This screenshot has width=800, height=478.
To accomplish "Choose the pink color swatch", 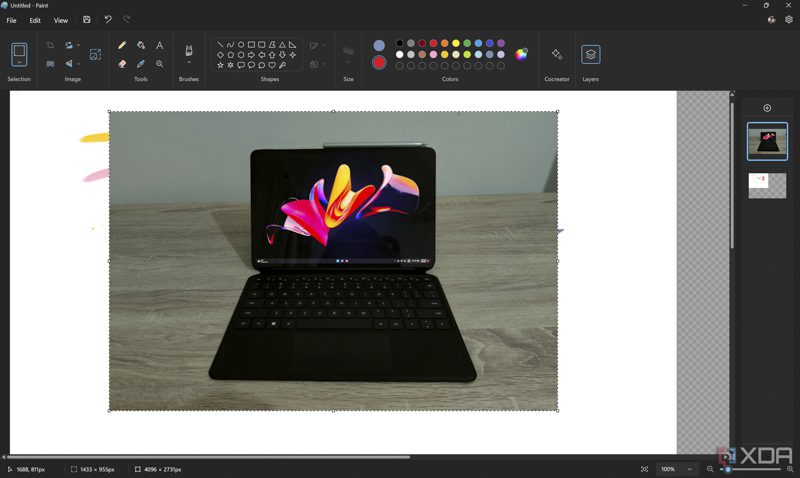I will tap(433, 55).
